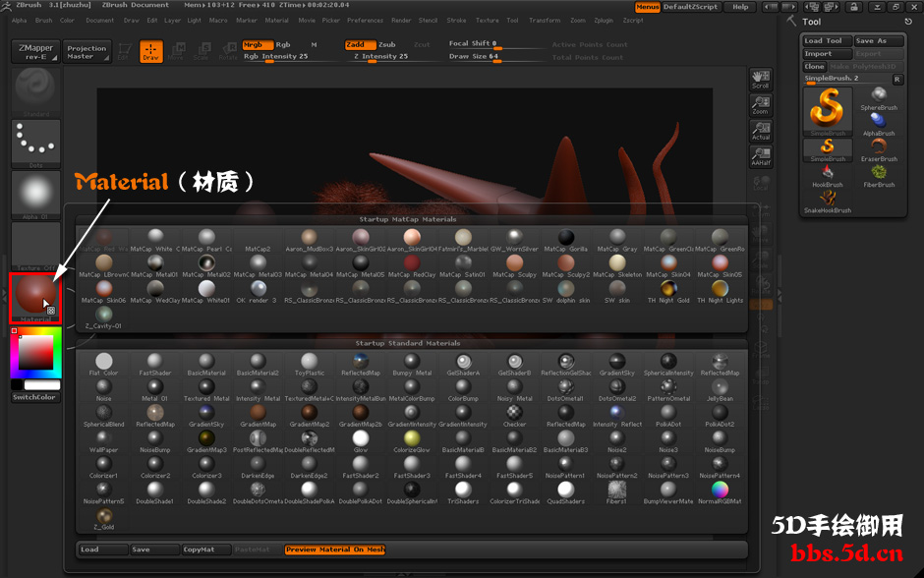Select the MatCap Gorilla material sphere

click(x=566, y=238)
